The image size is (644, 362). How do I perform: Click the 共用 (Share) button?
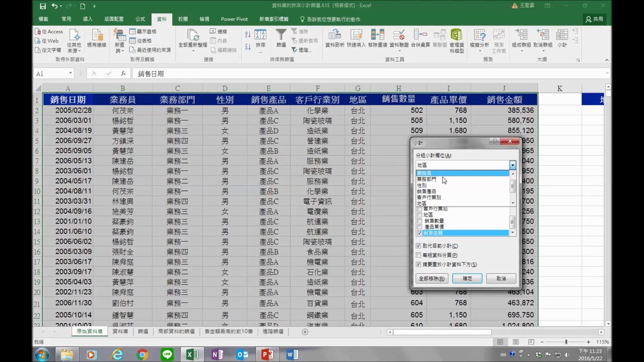(594, 19)
